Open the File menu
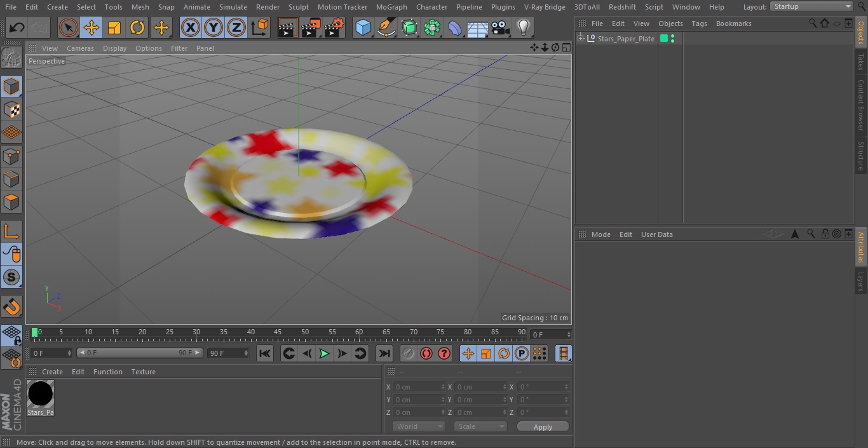 [10, 7]
